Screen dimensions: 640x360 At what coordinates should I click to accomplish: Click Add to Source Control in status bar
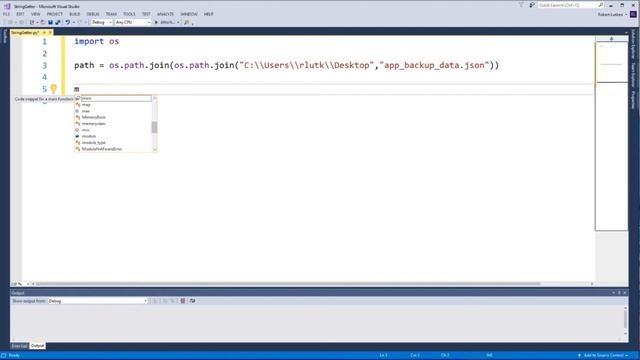pyautogui.click(x=603, y=356)
